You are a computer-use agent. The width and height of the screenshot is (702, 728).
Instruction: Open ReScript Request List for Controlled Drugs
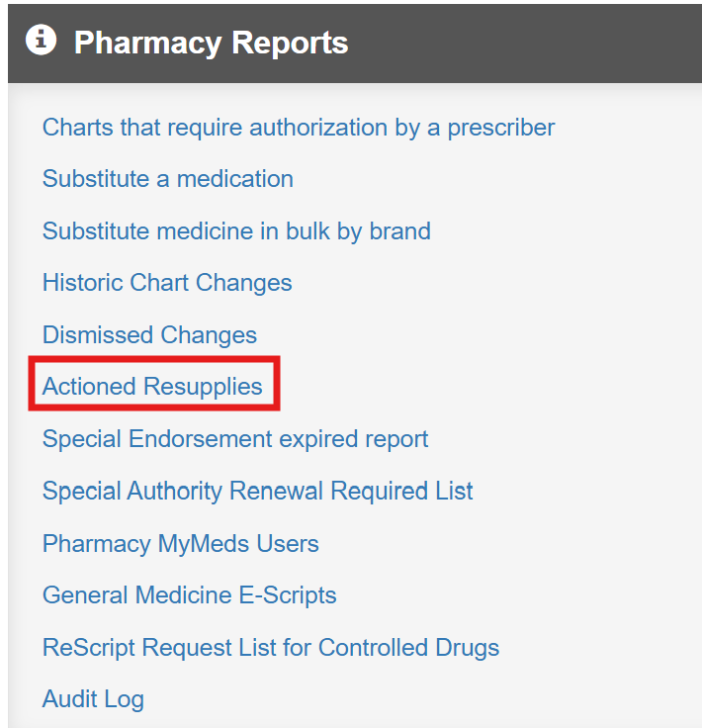coord(270,648)
